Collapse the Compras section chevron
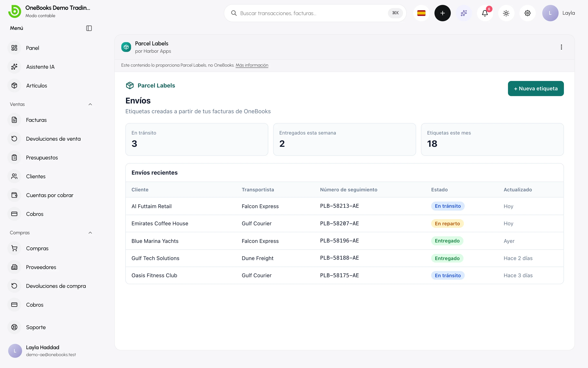The width and height of the screenshot is (588, 368). coord(90,233)
